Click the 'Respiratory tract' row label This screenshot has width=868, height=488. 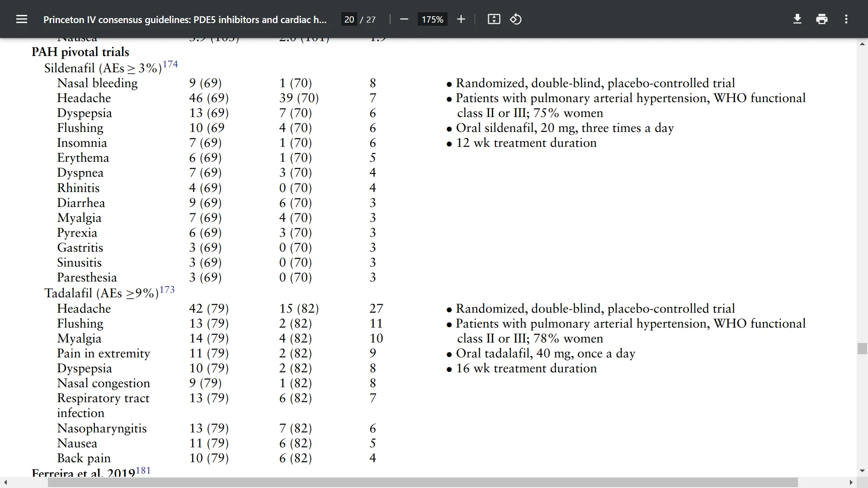coord(103,398)
